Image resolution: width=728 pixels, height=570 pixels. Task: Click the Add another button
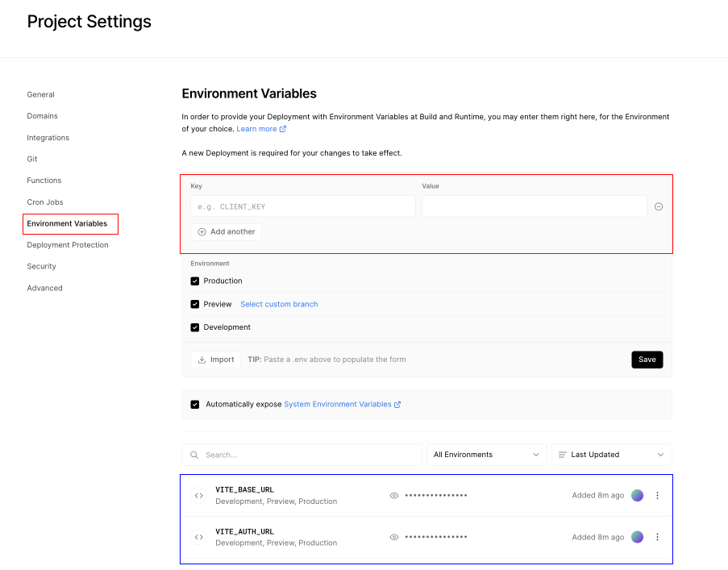227,232
